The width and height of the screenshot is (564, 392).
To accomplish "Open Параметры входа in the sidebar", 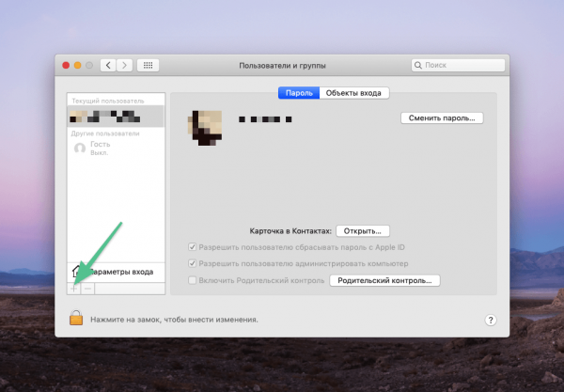I will click(116, 272).
